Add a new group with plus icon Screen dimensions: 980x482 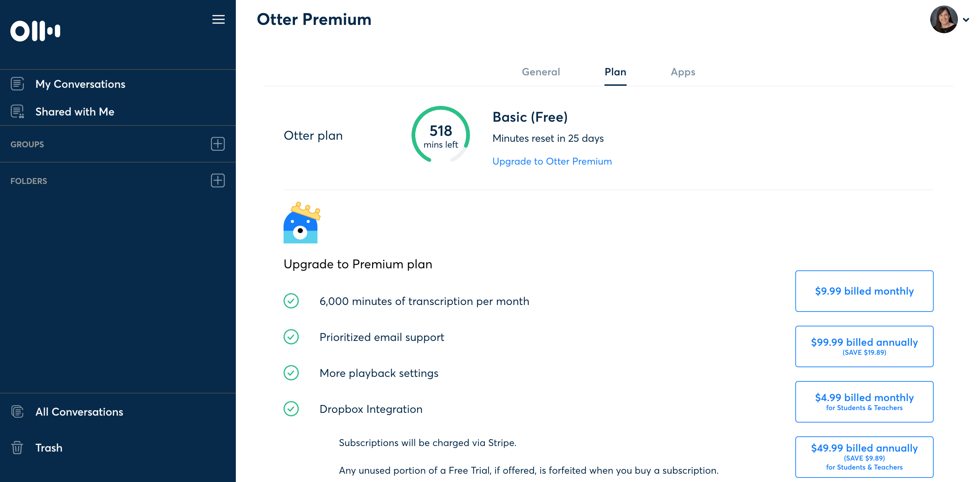(x=218, y=144)
